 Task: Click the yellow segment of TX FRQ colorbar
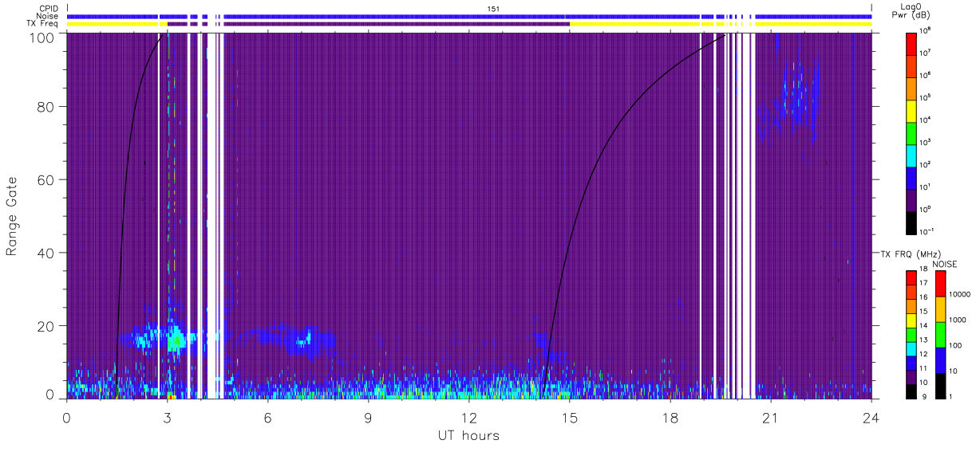911,319
